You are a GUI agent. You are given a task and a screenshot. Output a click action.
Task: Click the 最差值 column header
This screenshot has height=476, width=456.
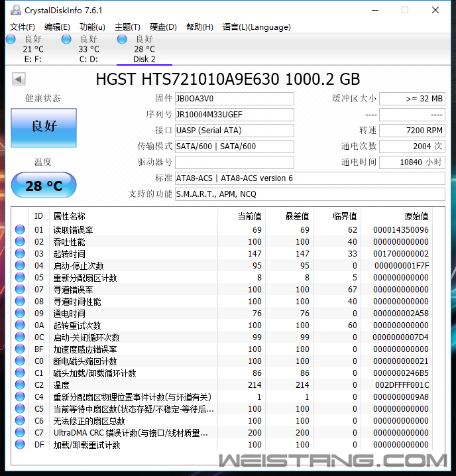tap(290, 216)
